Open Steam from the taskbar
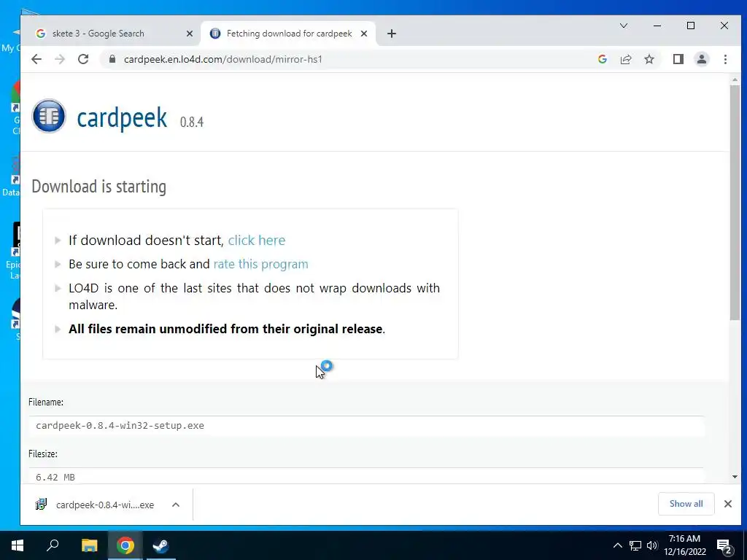 (160, 545)
